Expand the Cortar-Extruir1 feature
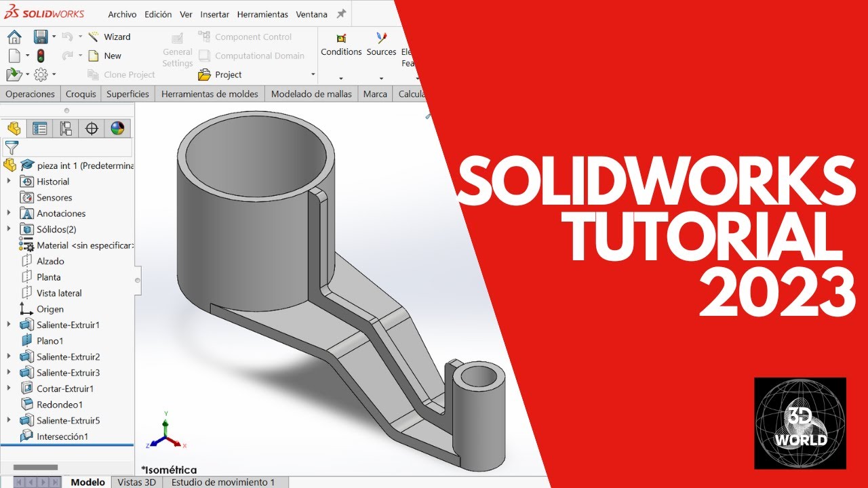Image resolution: width=868 pixels, height=488 pixels. 9,388
